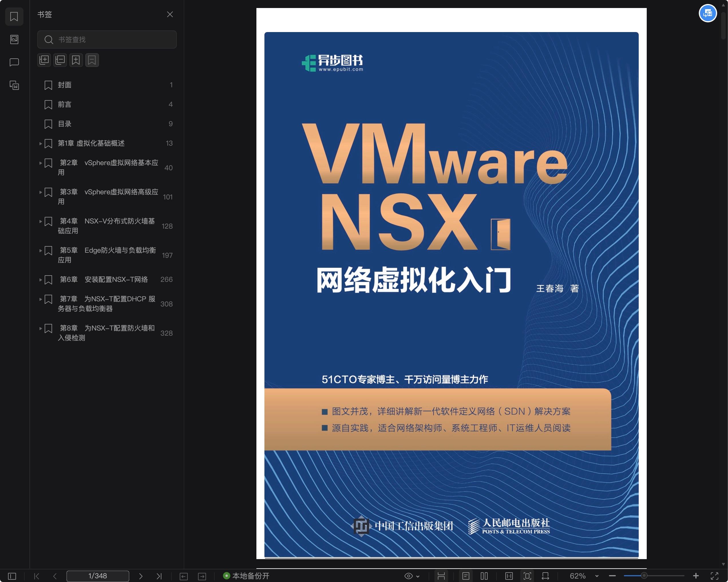This screenshot has width=728, height=582.
Task: Expand the 第7章 DHCP服务器 bookmark
Action: [41, 299]
